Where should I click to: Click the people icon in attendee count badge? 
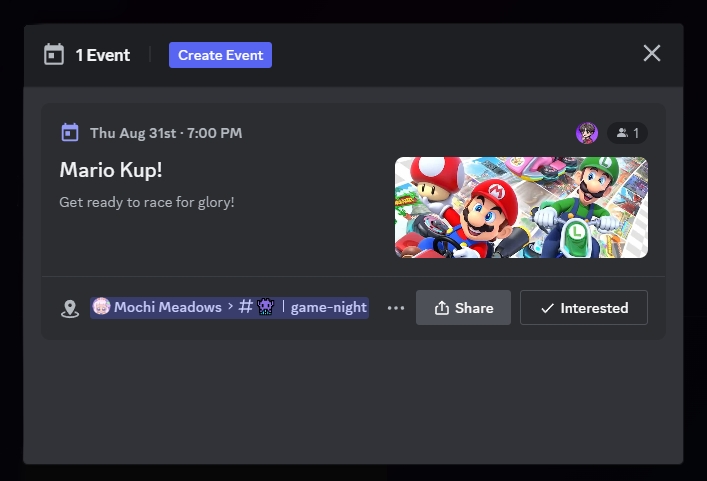click(622, 133)
